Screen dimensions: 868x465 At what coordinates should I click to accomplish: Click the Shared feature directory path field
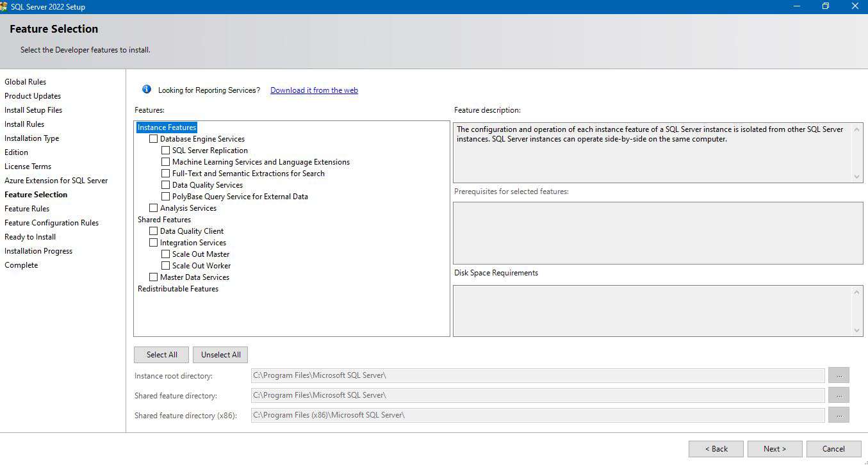pyautogui.click(x=537, y=395)
